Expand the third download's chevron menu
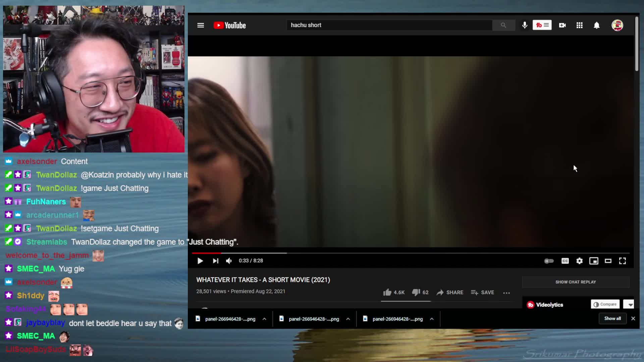 coord(432,319)
